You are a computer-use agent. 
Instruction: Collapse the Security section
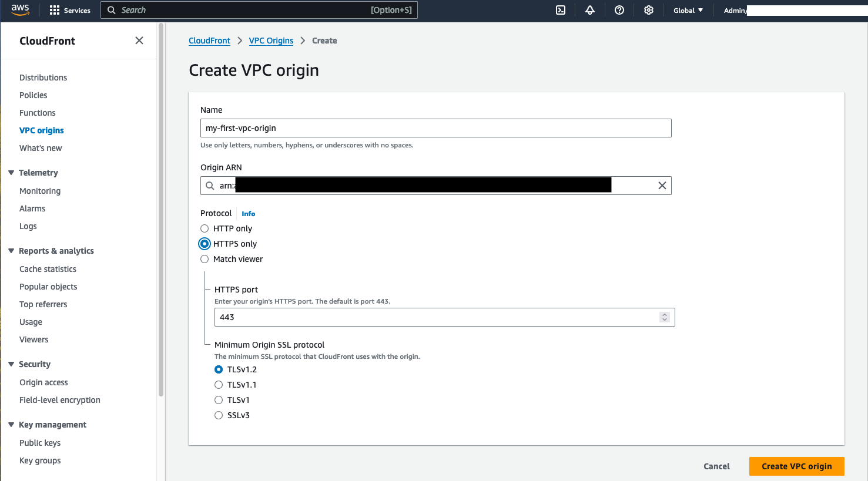pyautogui.click(x=12, y=364)
